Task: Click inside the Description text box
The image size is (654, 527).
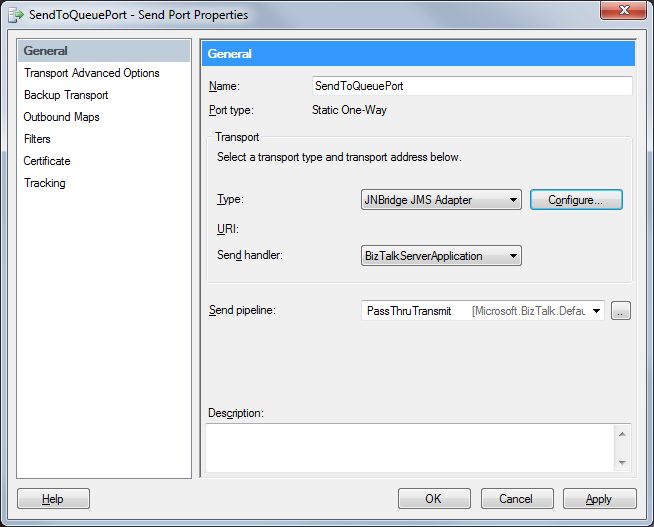Action: [410, 448]
